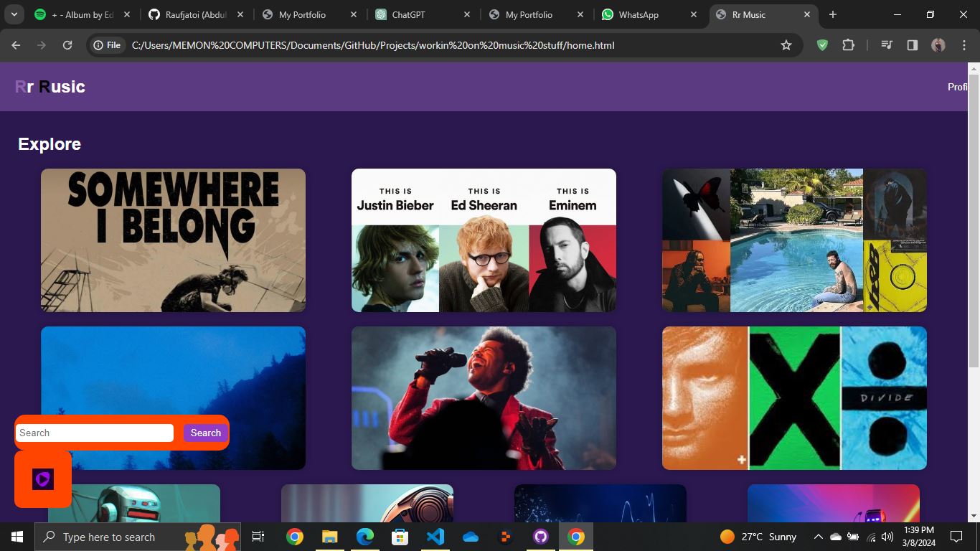The height and width of the screenshot is (551, 980).
Task: Open Task View on taskbar
Action: click(x=258, y=537)
